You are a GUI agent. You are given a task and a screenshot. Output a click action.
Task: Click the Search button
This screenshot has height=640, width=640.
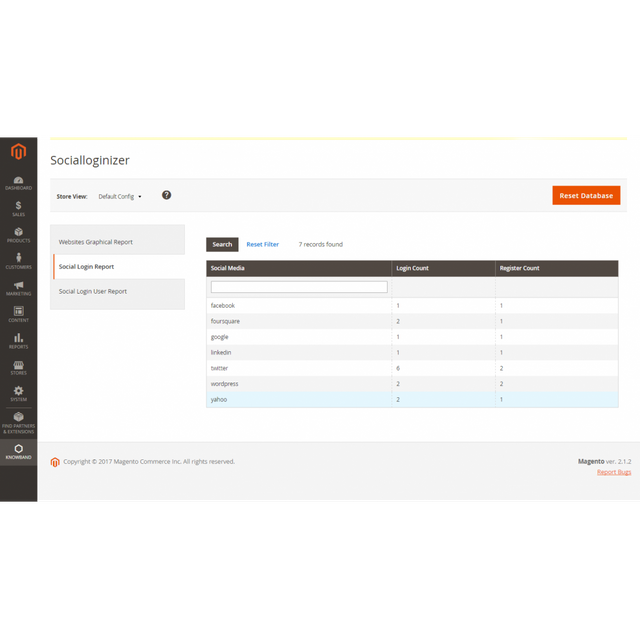pos(222,244)
